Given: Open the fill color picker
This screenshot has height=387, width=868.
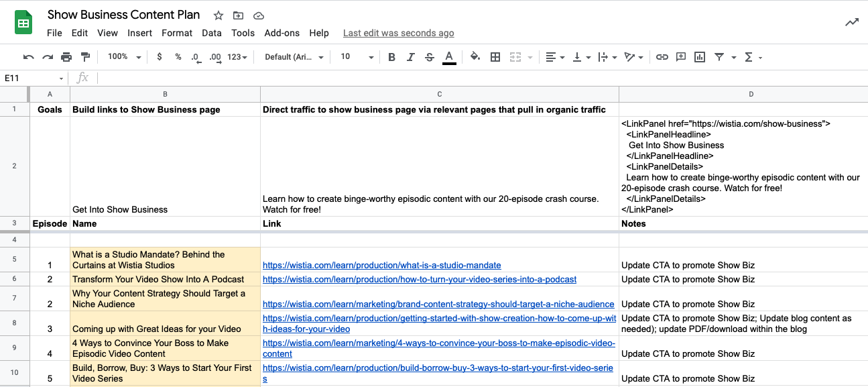Looking at the screenshot, I should (x=475, y=57).
